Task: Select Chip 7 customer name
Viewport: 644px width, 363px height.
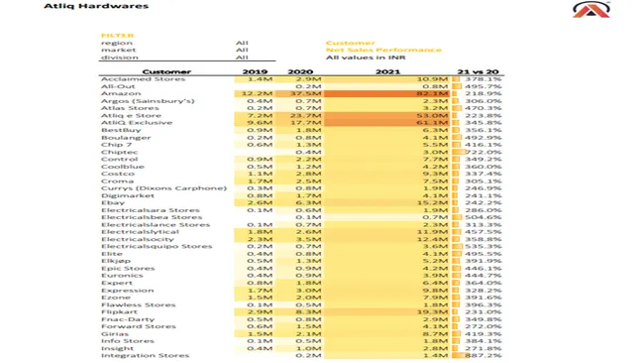Action: 116,144
